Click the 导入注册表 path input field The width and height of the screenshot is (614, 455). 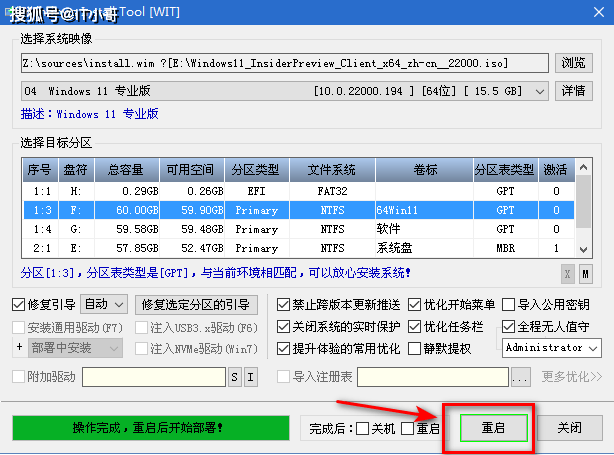coord(433,377)
